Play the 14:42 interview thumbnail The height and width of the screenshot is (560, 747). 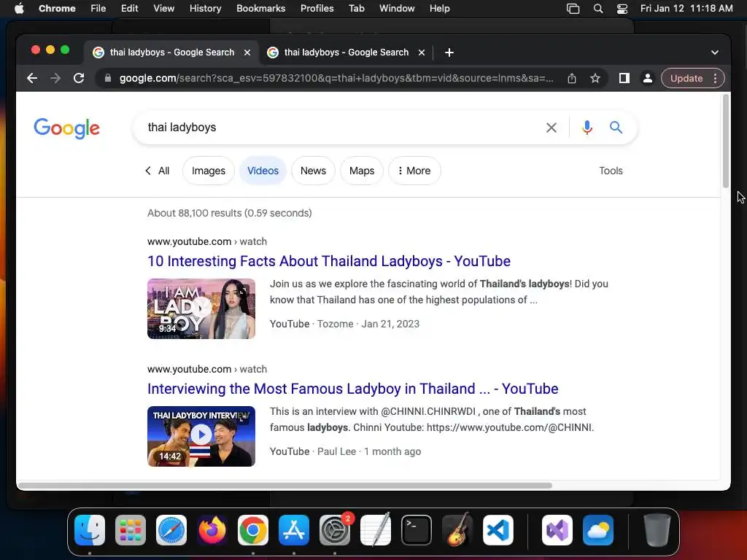click(201, 436)
